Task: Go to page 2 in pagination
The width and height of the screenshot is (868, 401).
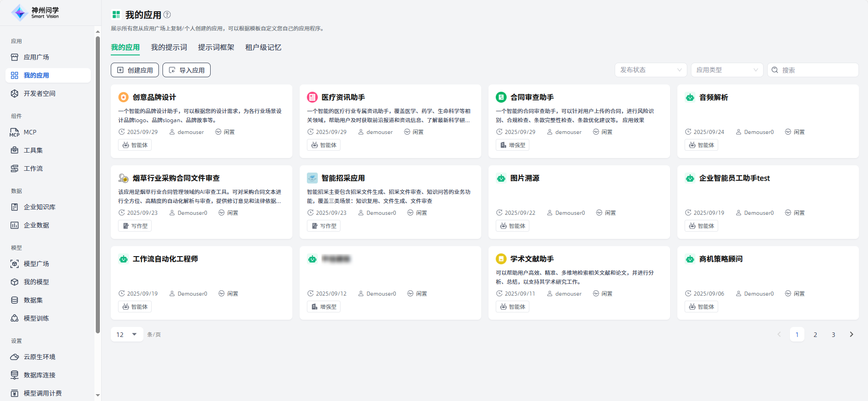Action: point(815,335)
